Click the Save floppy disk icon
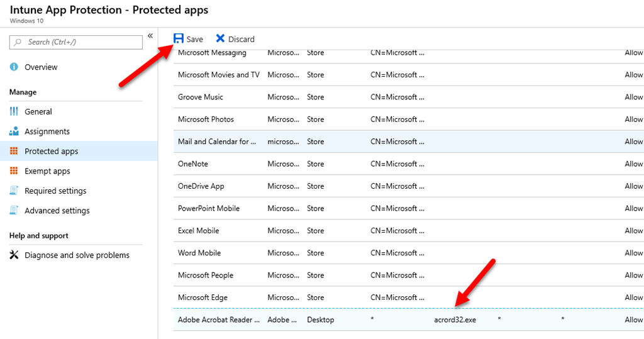644x339 pixels. pos(179,39)
